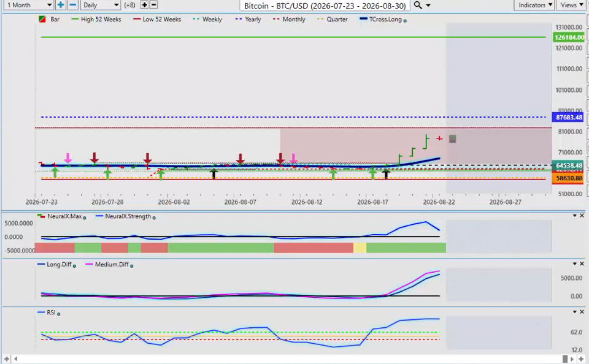Close the RSI indicator panel
This screenshot has height=364, width=589.
[x=582, y=312]
